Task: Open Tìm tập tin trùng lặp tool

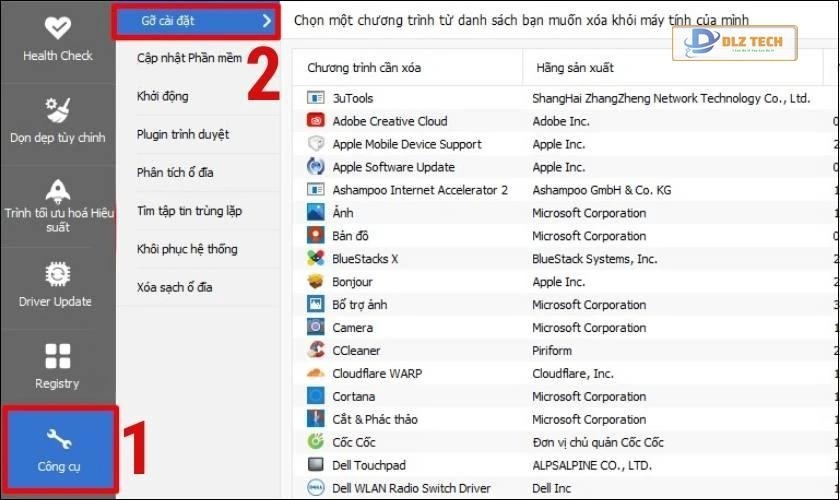Action: [x=189, y=211]
